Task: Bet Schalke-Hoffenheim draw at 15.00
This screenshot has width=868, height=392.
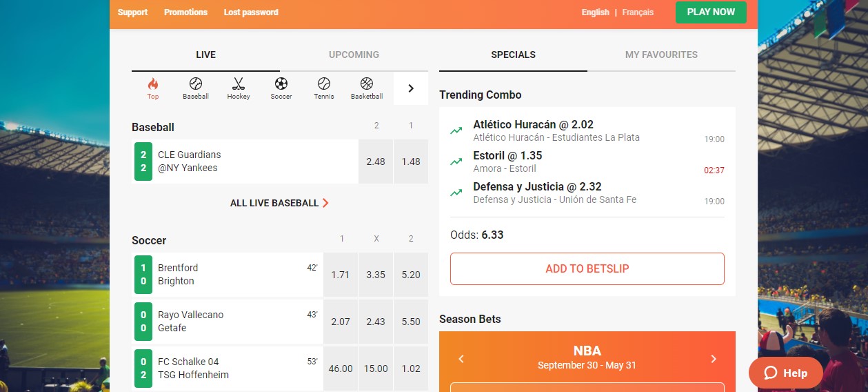Action: coord(376,369)
